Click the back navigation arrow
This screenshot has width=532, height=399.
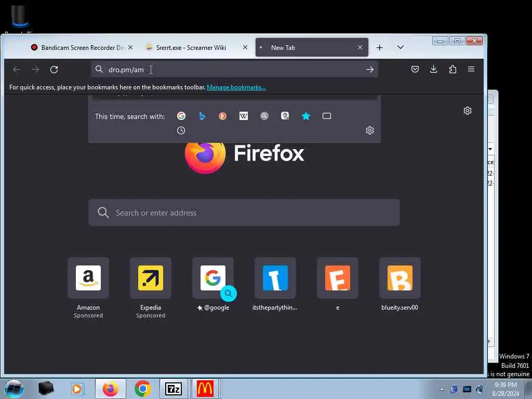tap(17, 70)
